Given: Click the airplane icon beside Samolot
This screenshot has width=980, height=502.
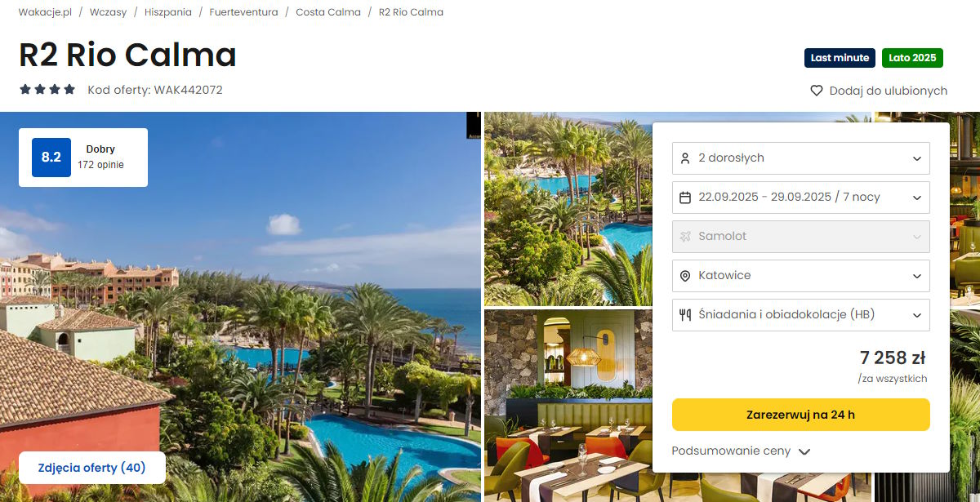Looking at the screenshot, I should (685, 237).
